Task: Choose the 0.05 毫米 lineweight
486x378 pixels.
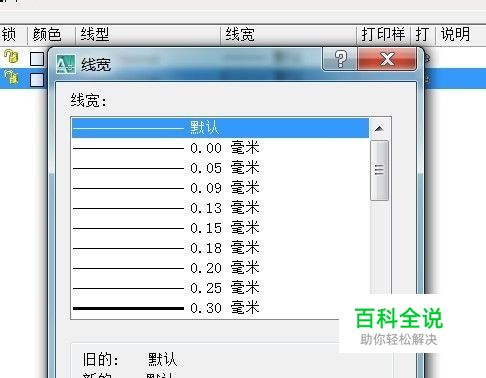Action: pyautogui.click(x=220, y=168)
